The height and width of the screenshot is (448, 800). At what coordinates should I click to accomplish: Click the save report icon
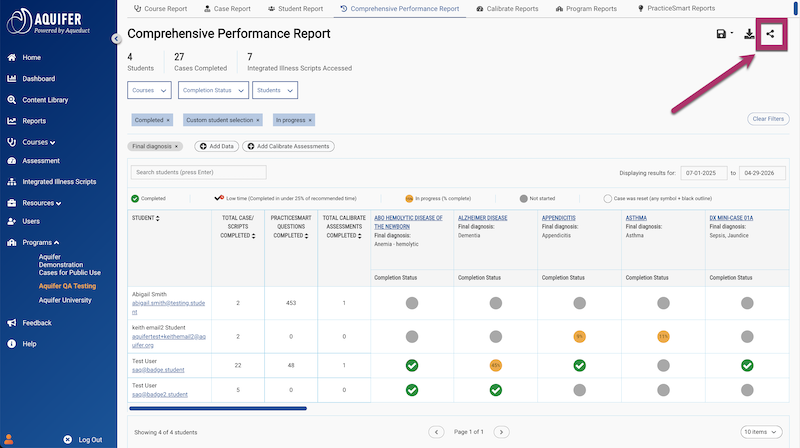coord(721,34)
